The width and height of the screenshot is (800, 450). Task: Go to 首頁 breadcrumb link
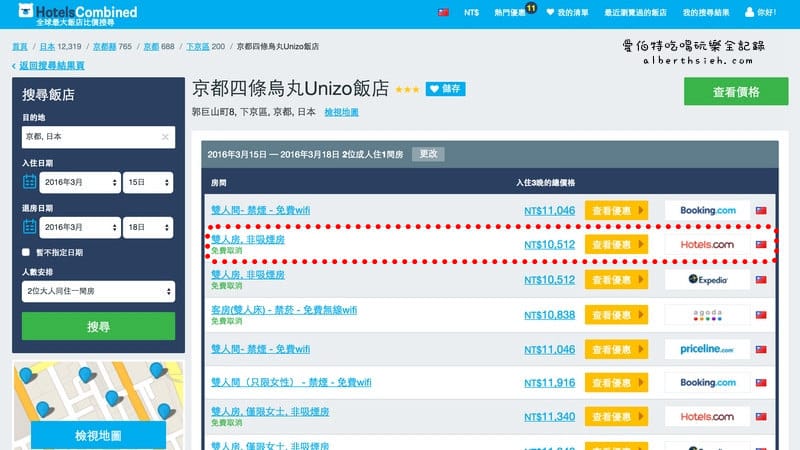20,46
